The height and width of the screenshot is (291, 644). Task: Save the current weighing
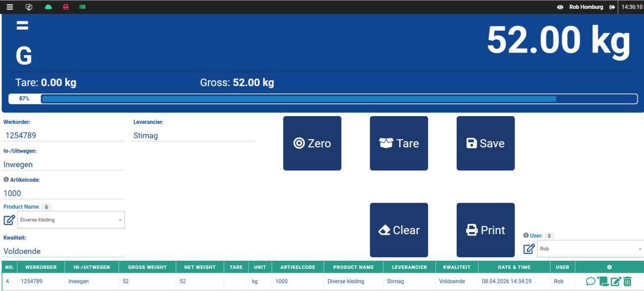click(485, 143)
